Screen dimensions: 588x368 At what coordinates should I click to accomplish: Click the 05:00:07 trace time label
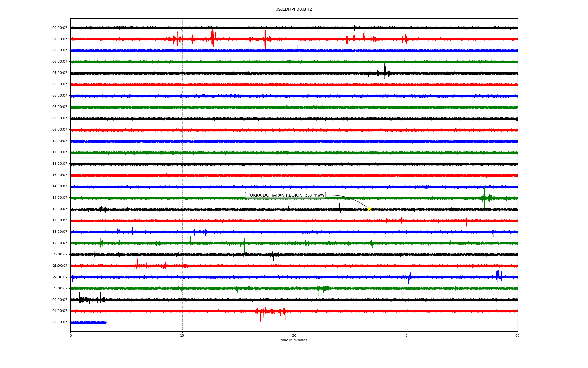coord(60,84)
